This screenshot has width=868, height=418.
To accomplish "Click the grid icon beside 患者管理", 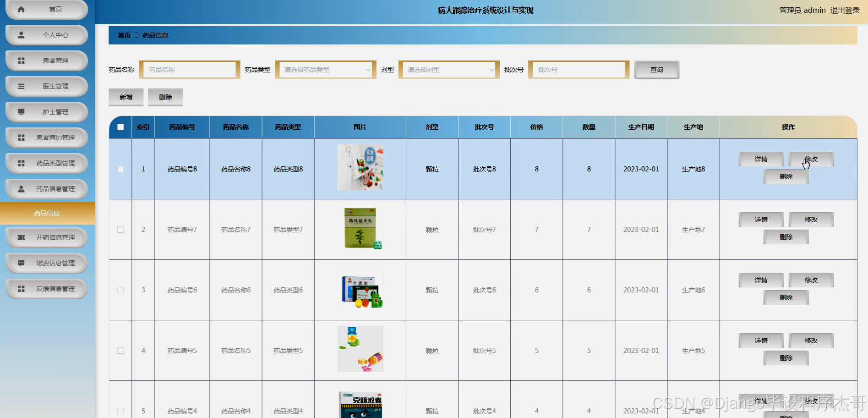I will [21, 60].
